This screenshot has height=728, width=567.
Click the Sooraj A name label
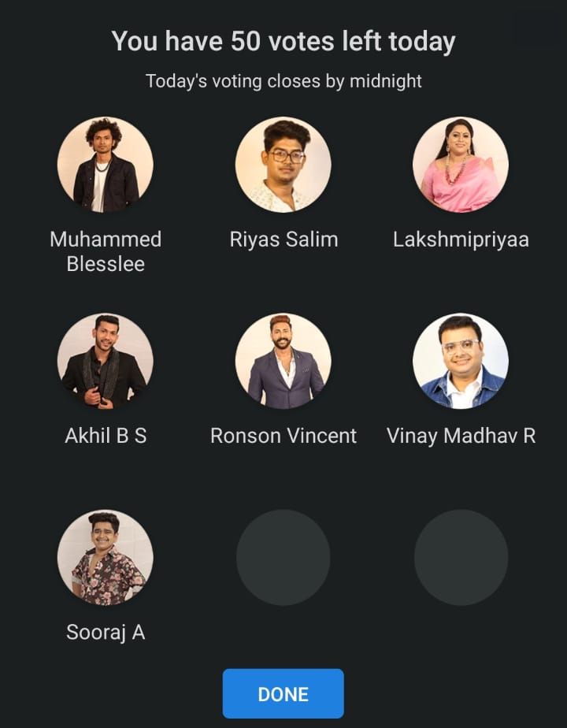[106, 633]
